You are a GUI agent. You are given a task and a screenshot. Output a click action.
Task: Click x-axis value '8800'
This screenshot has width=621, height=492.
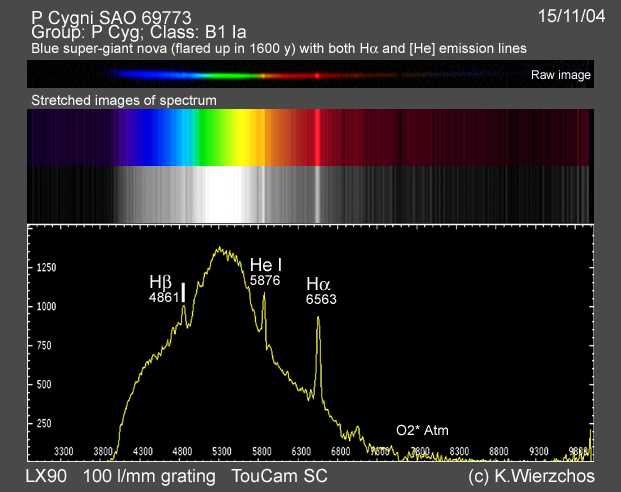pyautogui.click(x=499, y=451)
